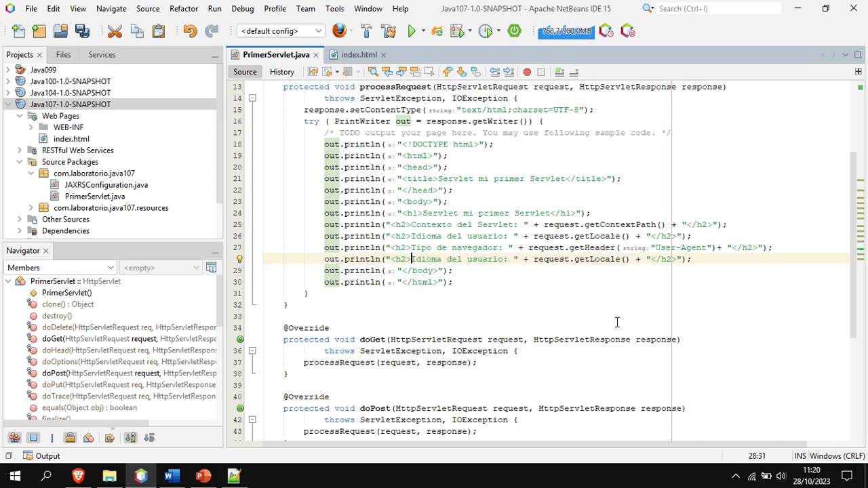Open PrimerServlet.java in the Projects tree
868x488 pixels.
point(95,197)
